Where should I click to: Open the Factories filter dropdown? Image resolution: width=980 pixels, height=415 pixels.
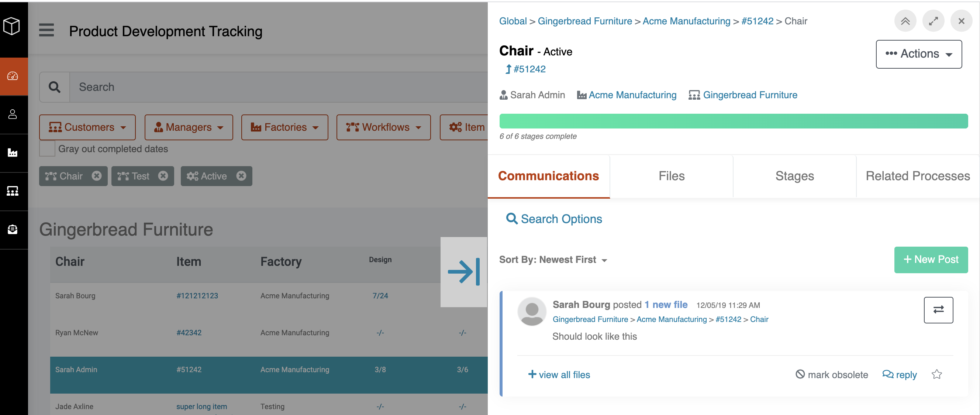click(284, 127)
